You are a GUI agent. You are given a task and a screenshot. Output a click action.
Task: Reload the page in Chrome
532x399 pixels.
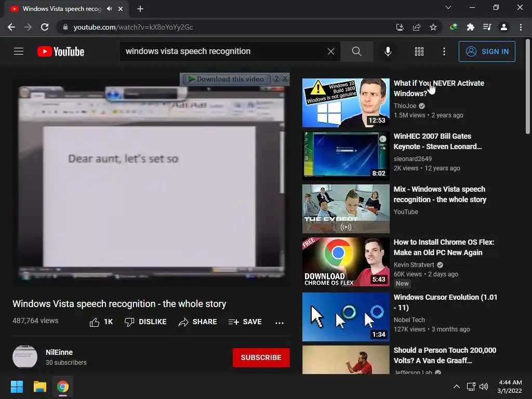tap(45, 27)
